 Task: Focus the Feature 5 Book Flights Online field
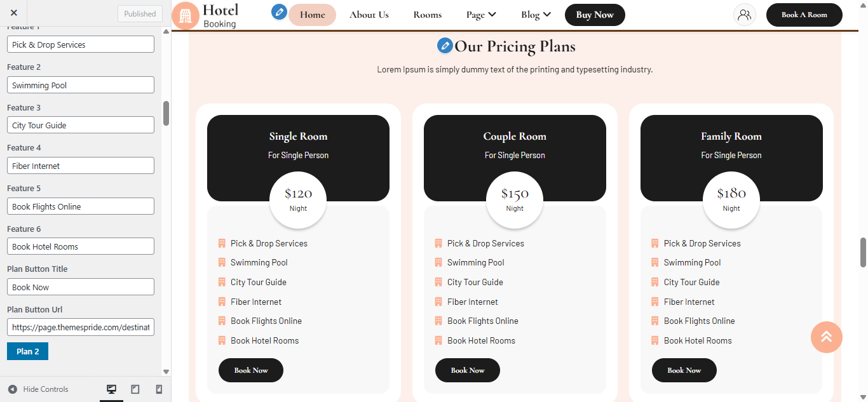click(81, 206)
